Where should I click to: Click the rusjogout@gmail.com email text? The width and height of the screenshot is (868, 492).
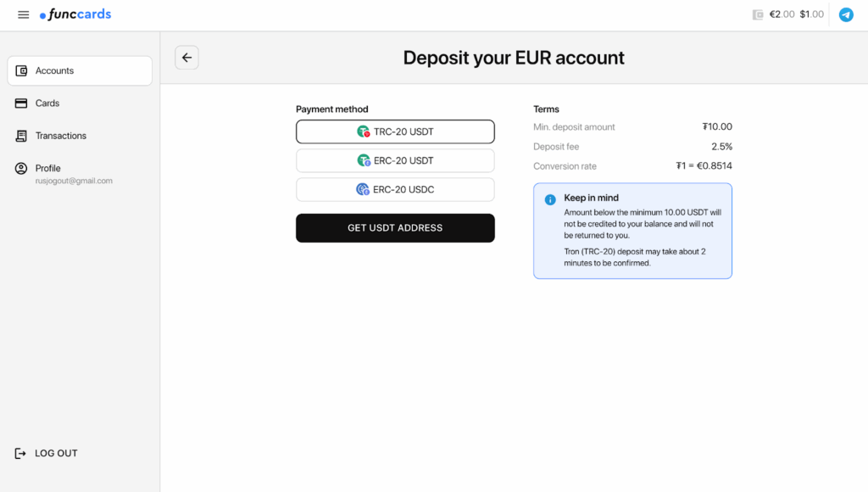[x=74, y=181]
